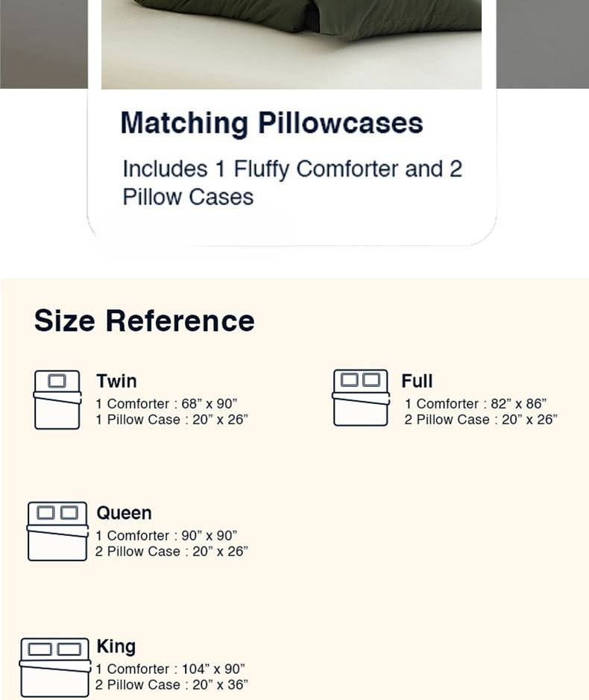589x700 pixels.
Task: Click Full comforter 82" x 86" dimensions
Action: coord(475,403)
